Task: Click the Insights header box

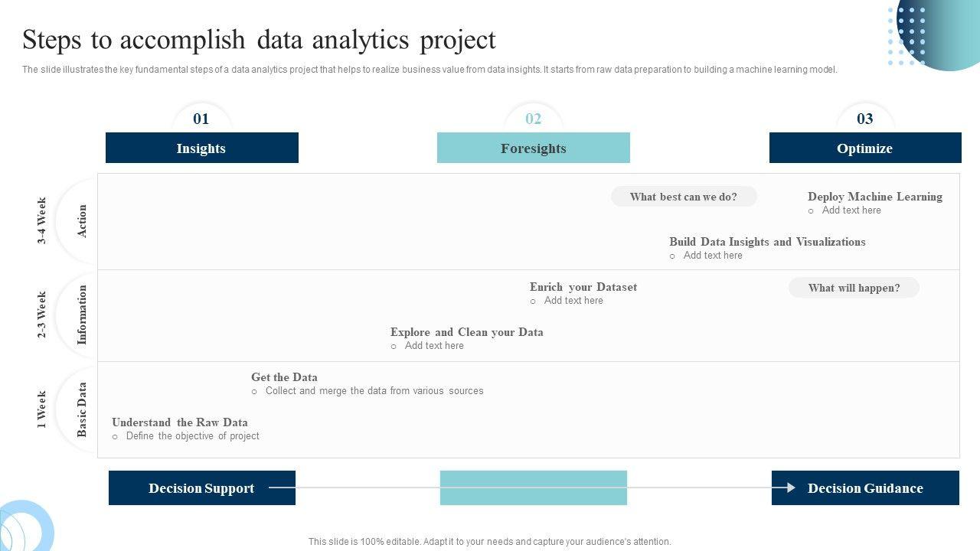Action: pos(201,148)
